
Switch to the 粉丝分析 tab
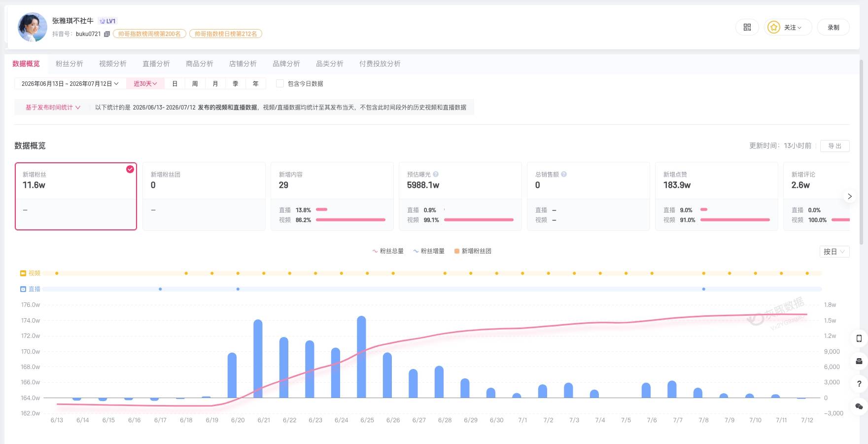(69, 64)
